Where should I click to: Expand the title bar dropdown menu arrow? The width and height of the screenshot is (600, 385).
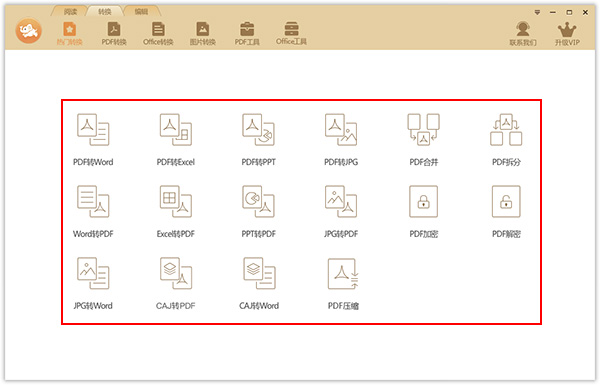[x=537, y=12]
